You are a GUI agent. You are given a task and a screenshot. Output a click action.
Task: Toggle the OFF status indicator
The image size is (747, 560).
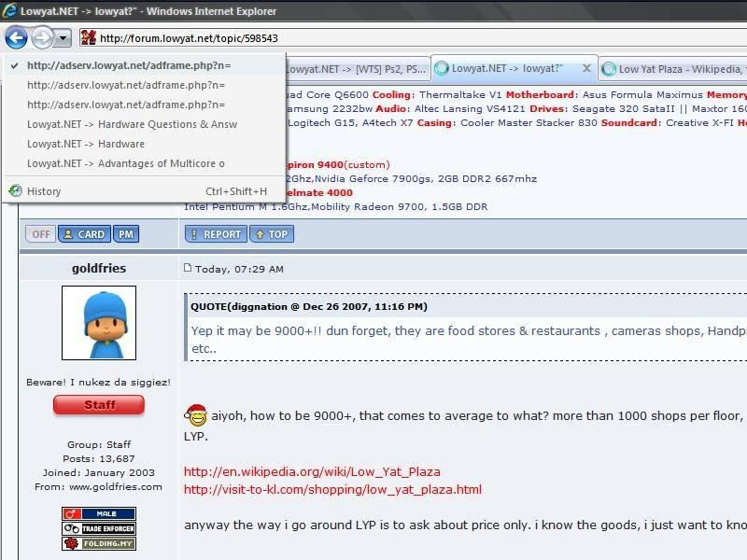pyautogui.click(x=39, y=233)
